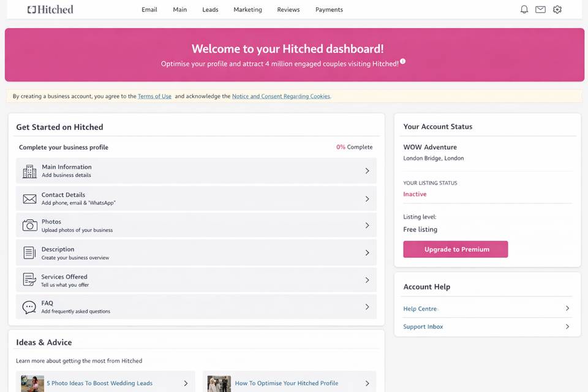Click the info icon after welcome subtitle
The height and width of the screenshot is (392, 588).
point(403,61)
